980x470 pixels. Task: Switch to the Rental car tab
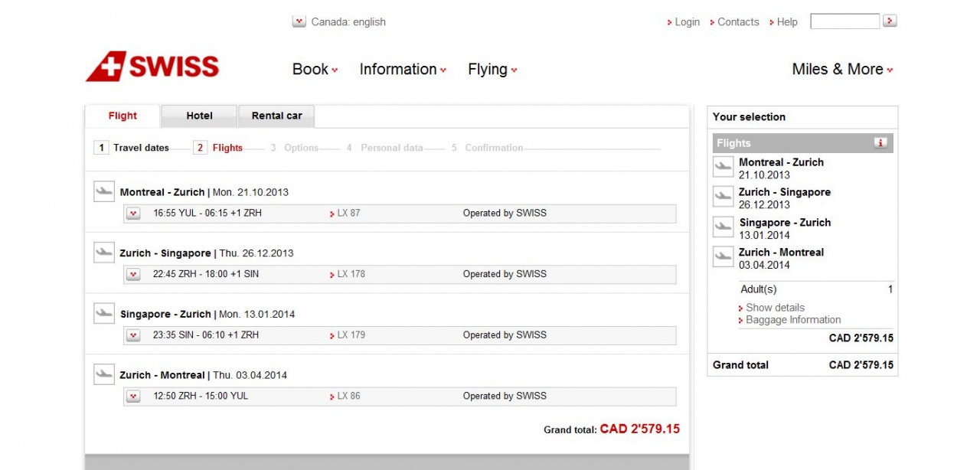[x=276, y=116]
